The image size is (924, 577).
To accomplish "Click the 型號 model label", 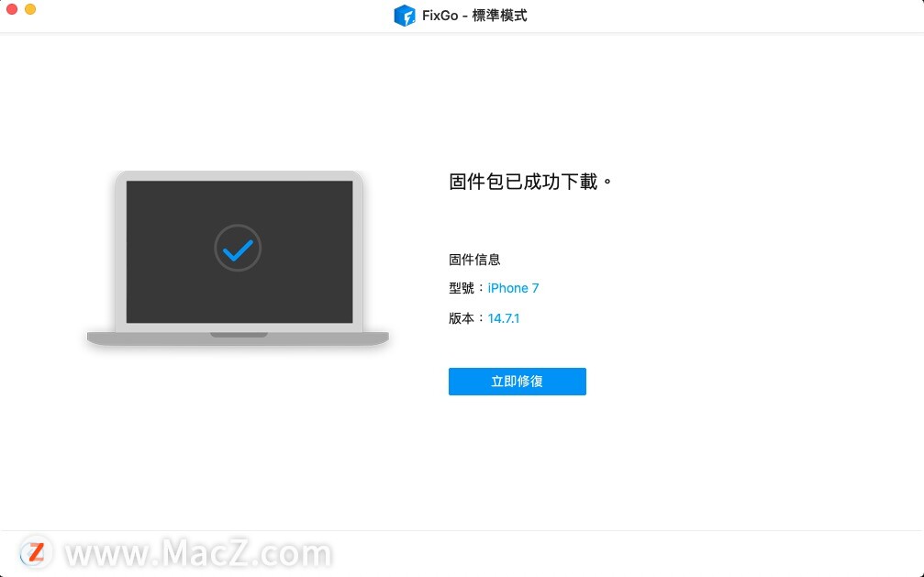I will coord(462,288).
